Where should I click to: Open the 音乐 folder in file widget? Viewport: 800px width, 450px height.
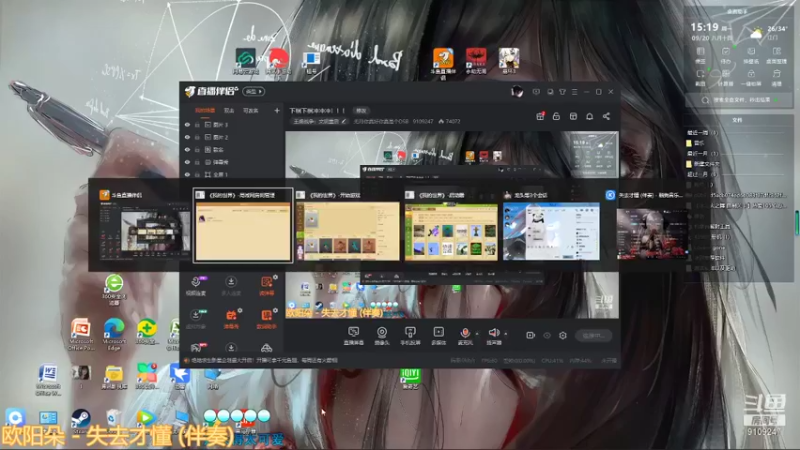(x=695, y=143)
